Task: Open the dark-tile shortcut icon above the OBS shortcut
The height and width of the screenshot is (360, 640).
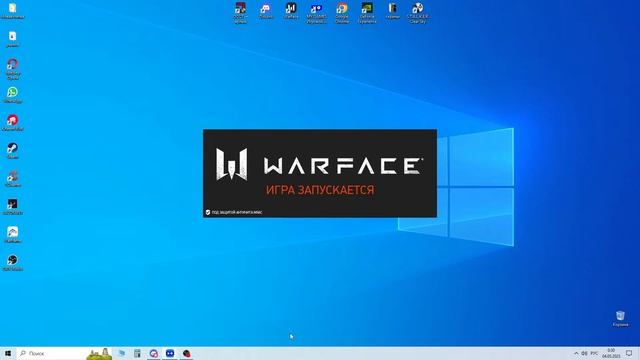Action: [13, 207]
